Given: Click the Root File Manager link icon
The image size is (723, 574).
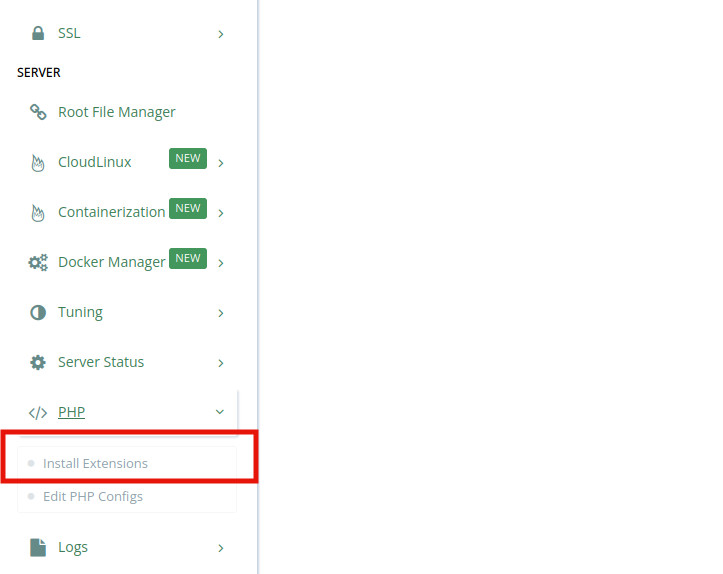Looking at the screenshot, I should tap(38, 112).
